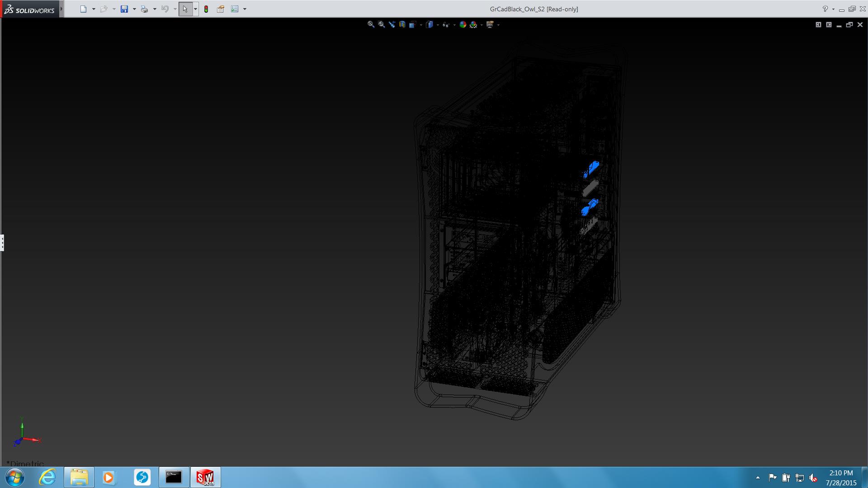Click the Apply Scene icon
Viewport: 868px width, 488px height.
[473, 24]
